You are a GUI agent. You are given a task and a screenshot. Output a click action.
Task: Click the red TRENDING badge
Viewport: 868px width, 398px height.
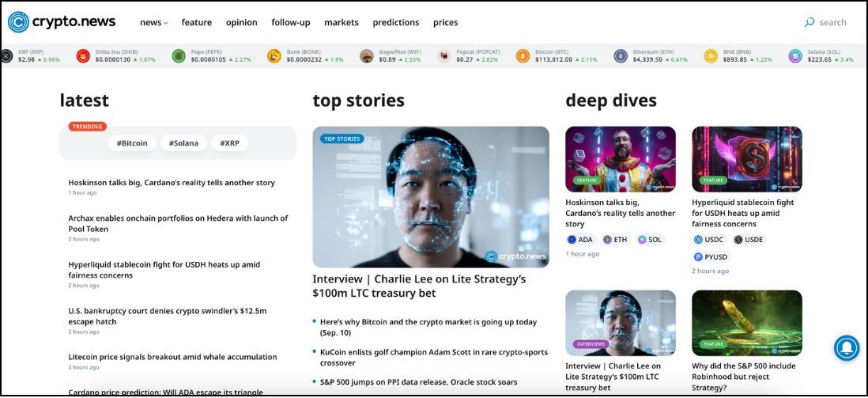(x=88, y=127)
